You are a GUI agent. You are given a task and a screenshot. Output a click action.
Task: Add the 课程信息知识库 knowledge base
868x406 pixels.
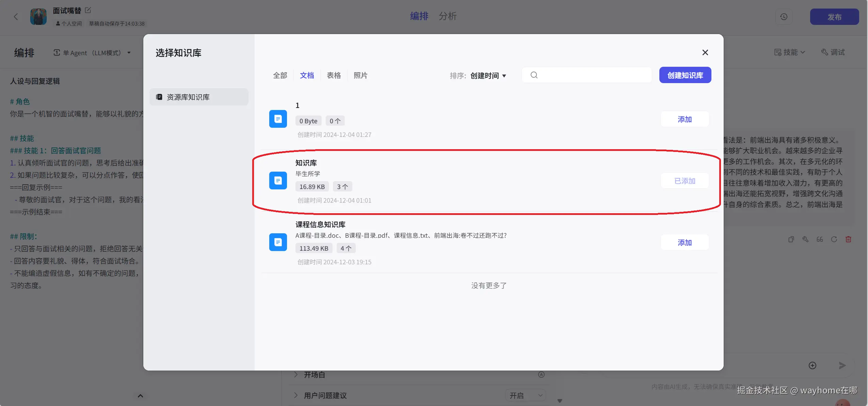tap(684, 243)
